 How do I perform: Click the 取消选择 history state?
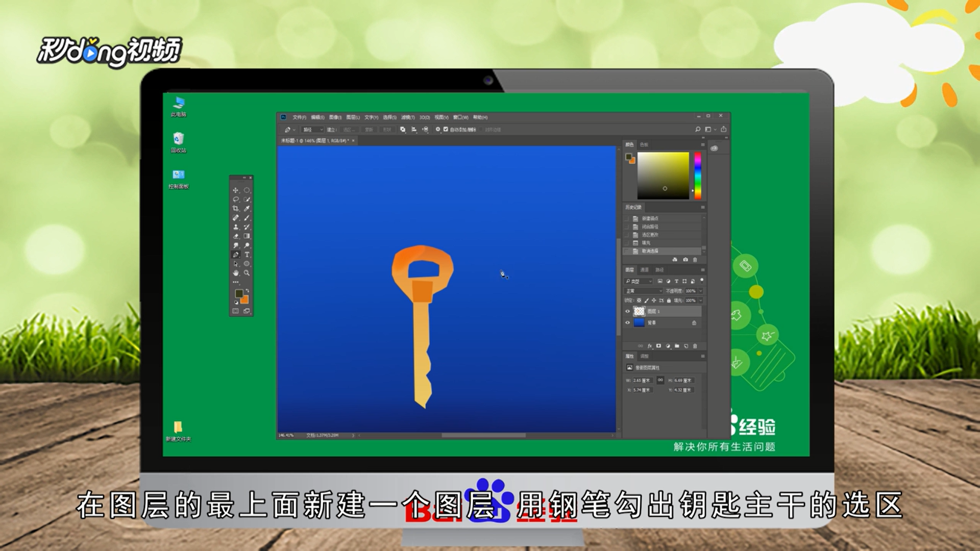coord(650,251)
